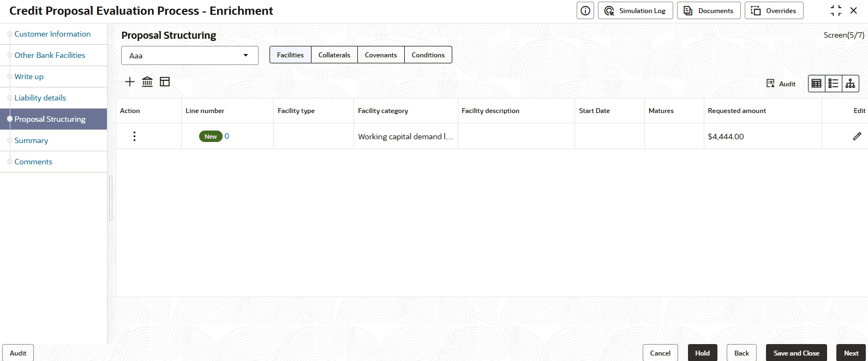The width and height of the screenshot is (868, 361).
Task: Click the Audit link above the table
Action: 781,84
